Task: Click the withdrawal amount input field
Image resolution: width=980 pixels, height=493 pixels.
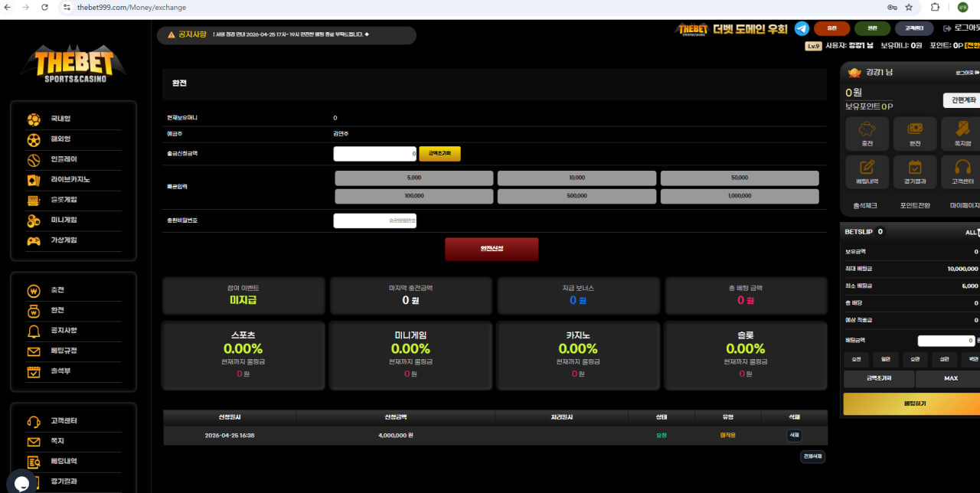Action: click(x=374, y=154)
